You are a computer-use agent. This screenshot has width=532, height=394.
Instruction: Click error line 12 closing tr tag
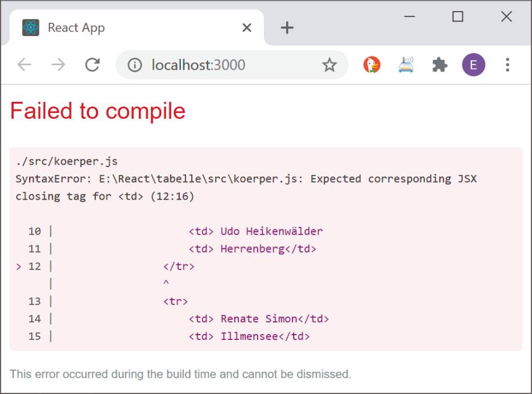(x=179, y=267)
